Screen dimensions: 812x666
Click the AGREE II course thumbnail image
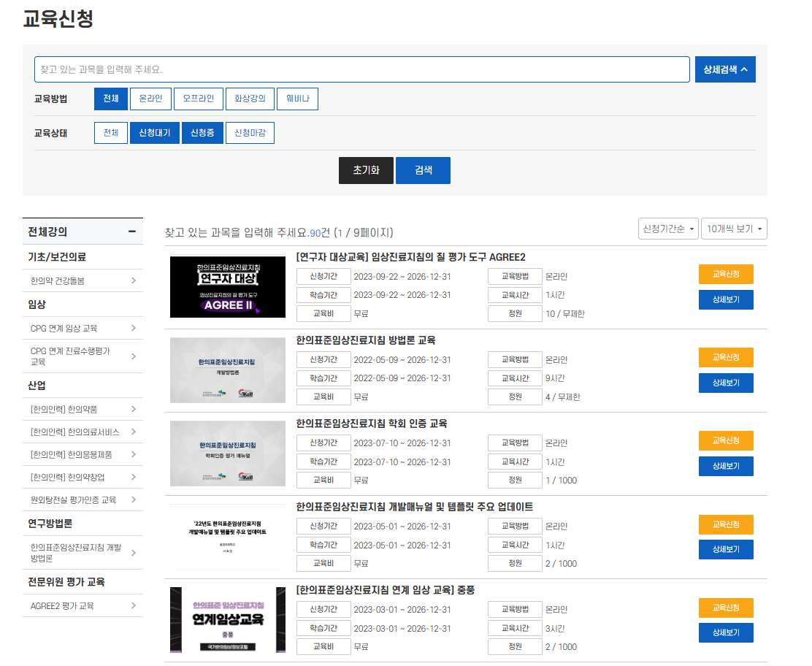point(227,288)
